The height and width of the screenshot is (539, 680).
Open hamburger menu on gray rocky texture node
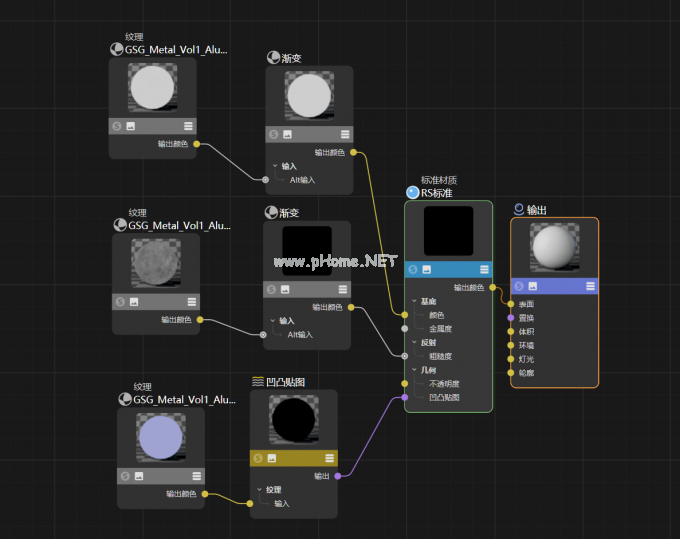click(x=192, y=302)
